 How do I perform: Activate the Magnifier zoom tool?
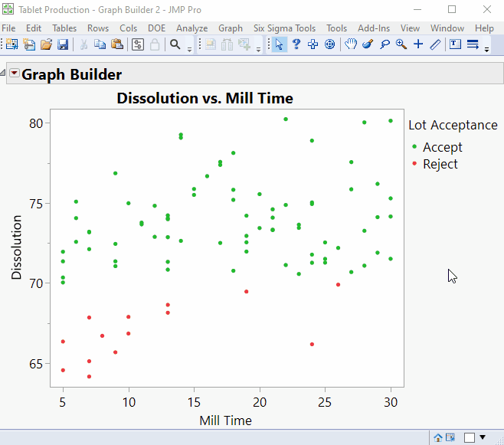(401, 44)
